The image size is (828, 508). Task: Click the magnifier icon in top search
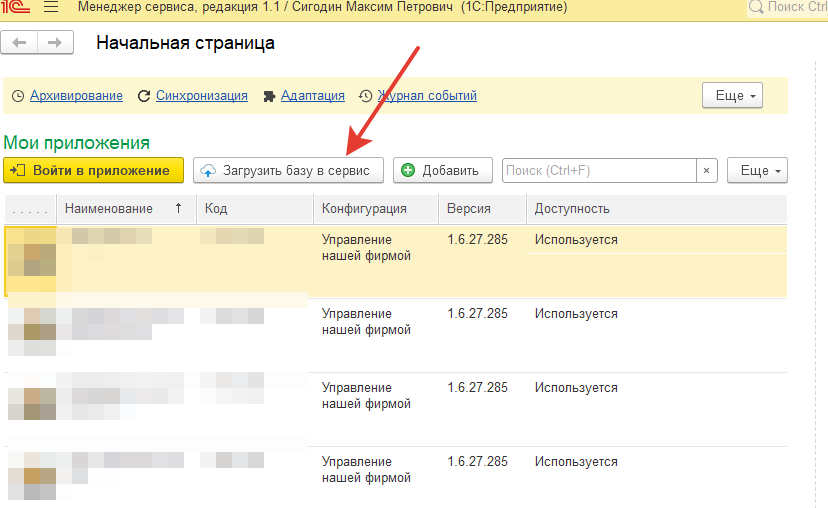pos(756,7)
